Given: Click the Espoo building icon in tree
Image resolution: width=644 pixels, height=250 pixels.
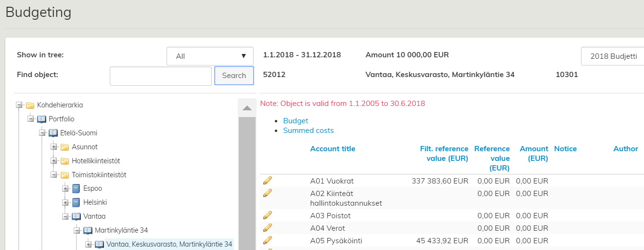Looking at the screenshot, I should (x=76, y=189).
